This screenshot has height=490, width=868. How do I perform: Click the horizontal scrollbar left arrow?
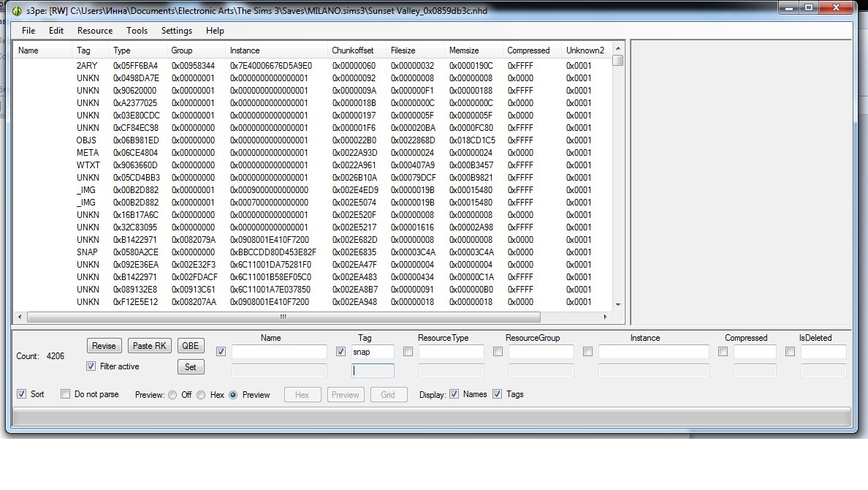20,317
